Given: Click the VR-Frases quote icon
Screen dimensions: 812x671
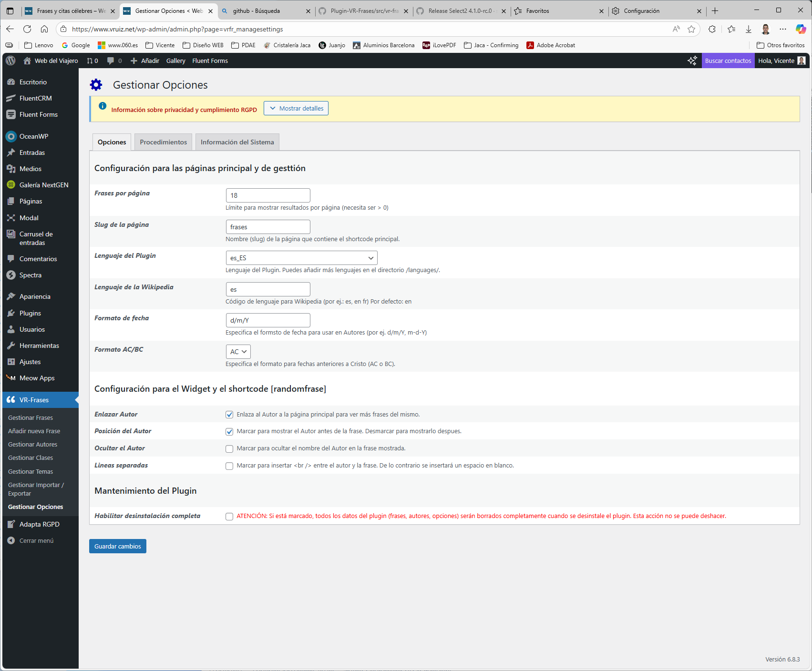Looking at the screenshot, I should point(11,400).
